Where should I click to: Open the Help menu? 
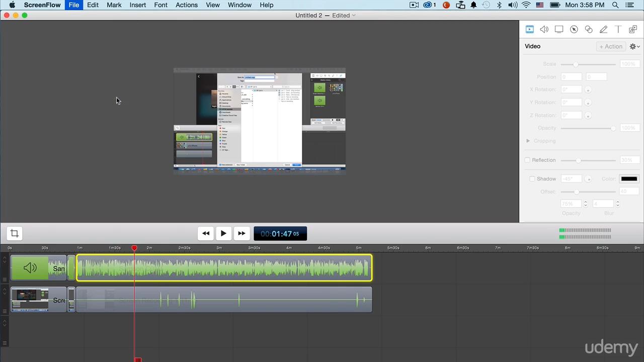click(267, 5)
